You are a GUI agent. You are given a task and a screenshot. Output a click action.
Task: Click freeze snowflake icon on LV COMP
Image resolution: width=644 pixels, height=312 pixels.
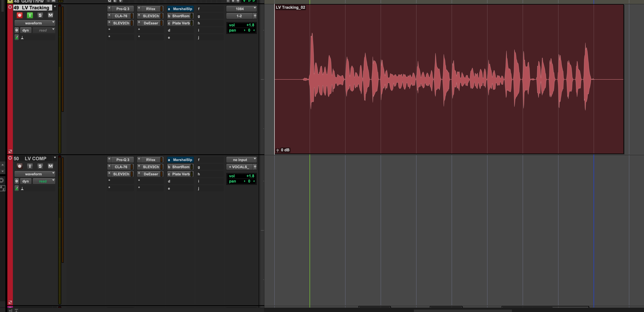click(x=16, y=181)
